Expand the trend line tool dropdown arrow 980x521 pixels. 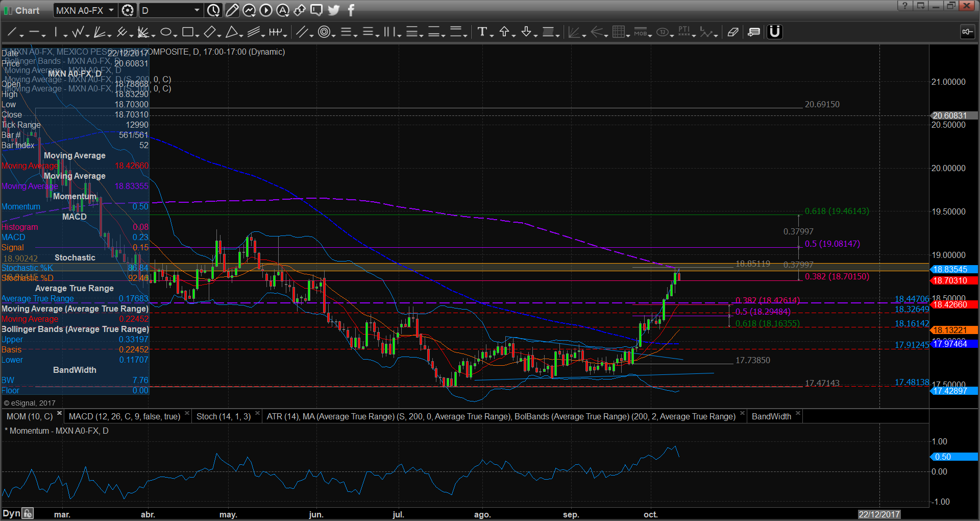pos(21,35)
